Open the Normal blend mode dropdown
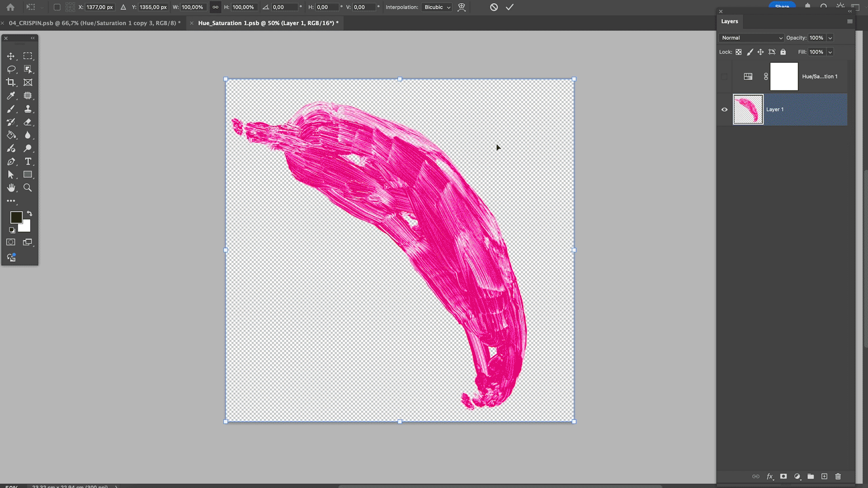The image size is (868, 488). 751,38
